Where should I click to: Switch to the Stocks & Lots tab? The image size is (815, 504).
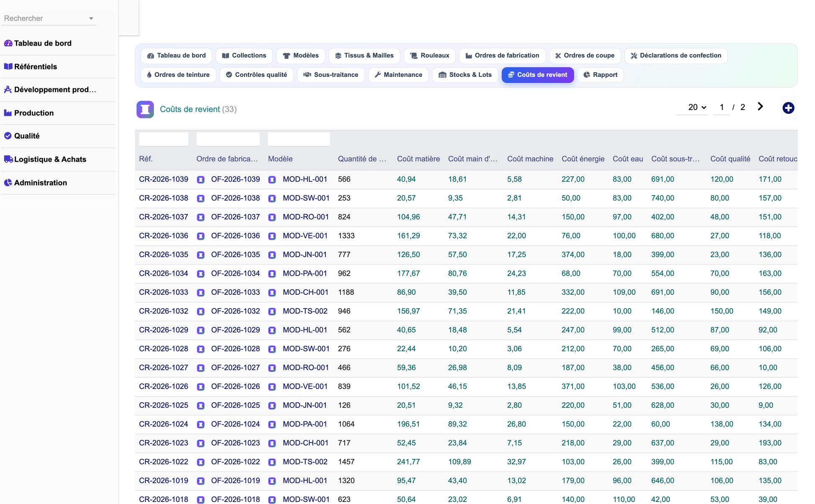coord(465,75)
